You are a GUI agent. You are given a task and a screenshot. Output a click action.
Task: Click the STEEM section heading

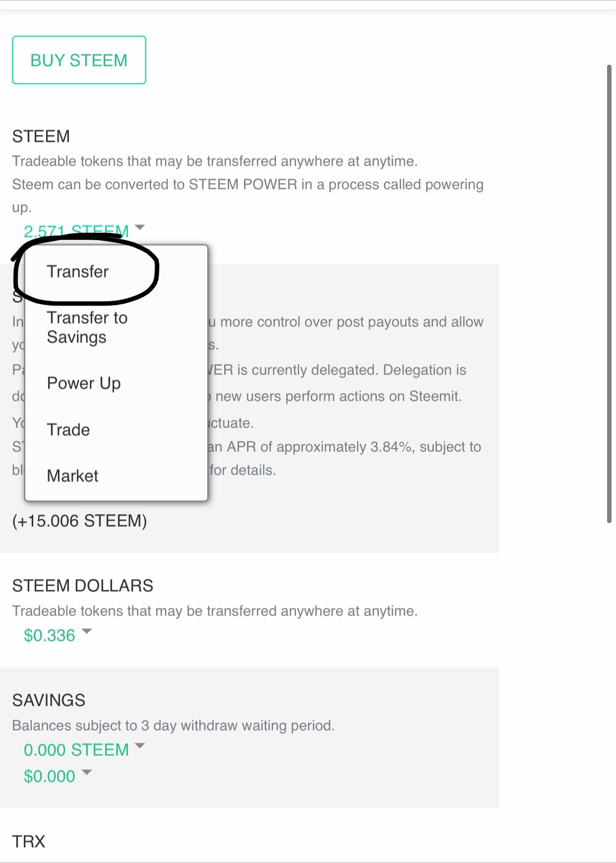[41, 136]
